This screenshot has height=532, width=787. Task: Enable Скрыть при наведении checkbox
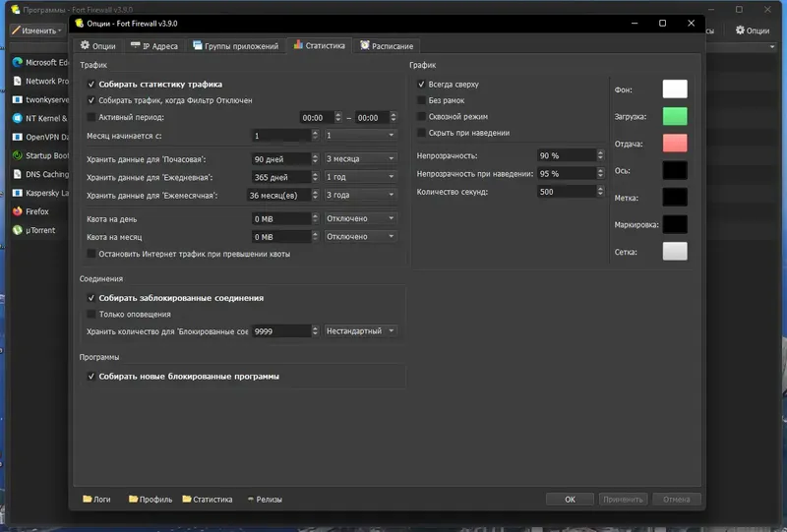click(421, 133)
